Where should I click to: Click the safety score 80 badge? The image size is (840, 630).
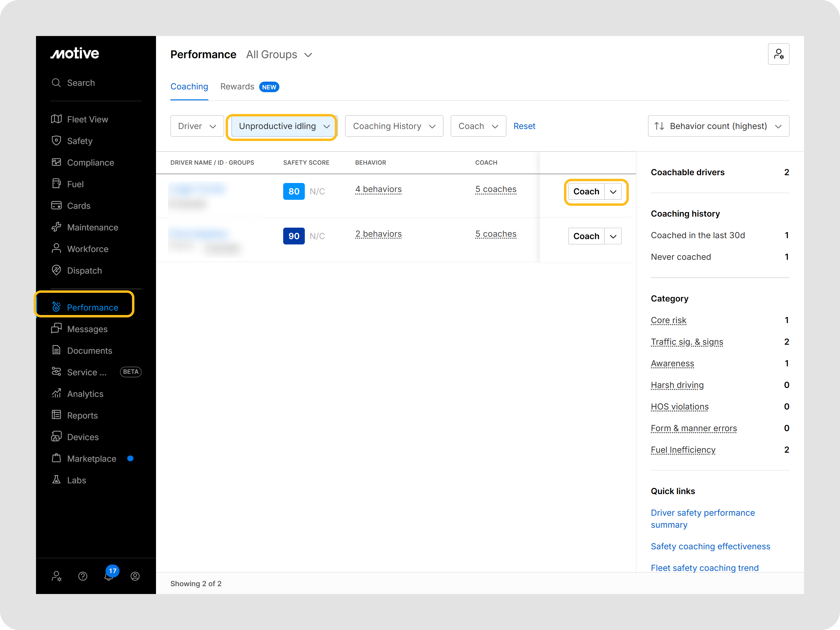pos(293,191)
